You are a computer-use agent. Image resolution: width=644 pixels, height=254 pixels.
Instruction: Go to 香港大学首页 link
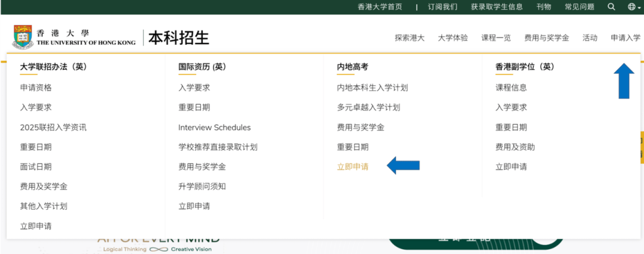(380, 7)
